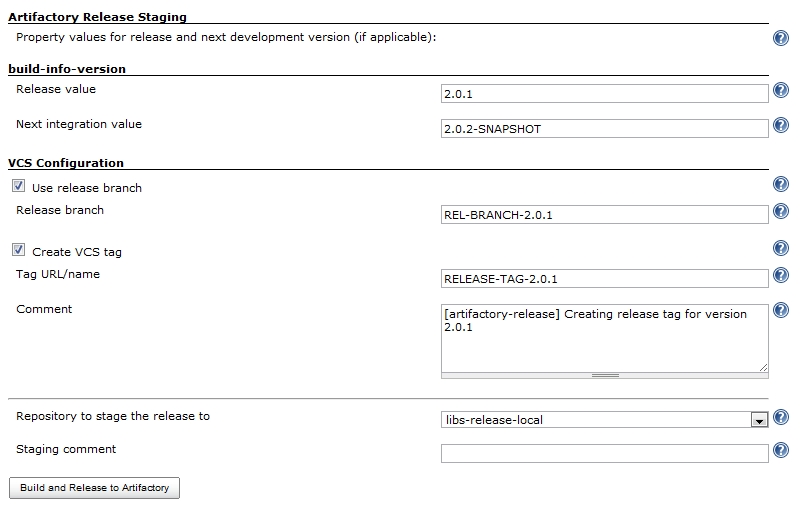Click inside the Comment textarea
This screenshot has width=800, height=507.
(605, 338)
